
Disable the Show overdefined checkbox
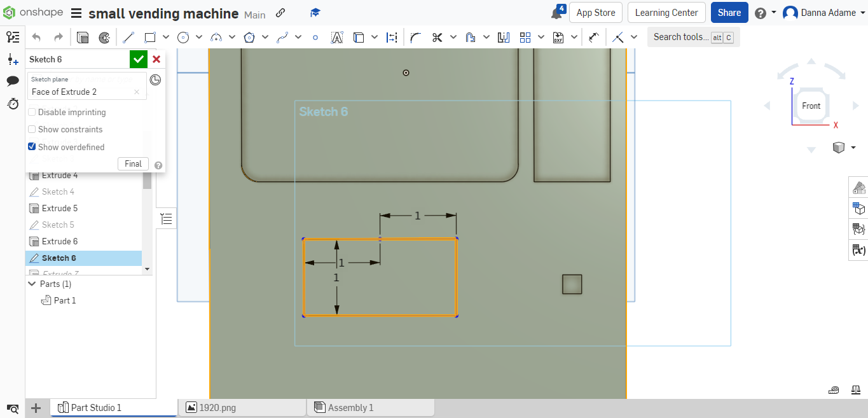32,146
